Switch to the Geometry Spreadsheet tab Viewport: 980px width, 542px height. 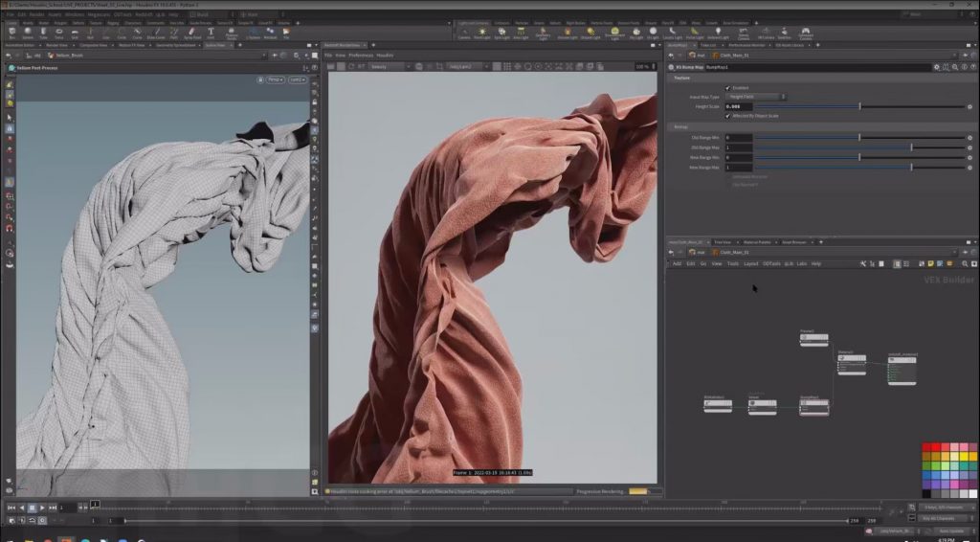176,45
